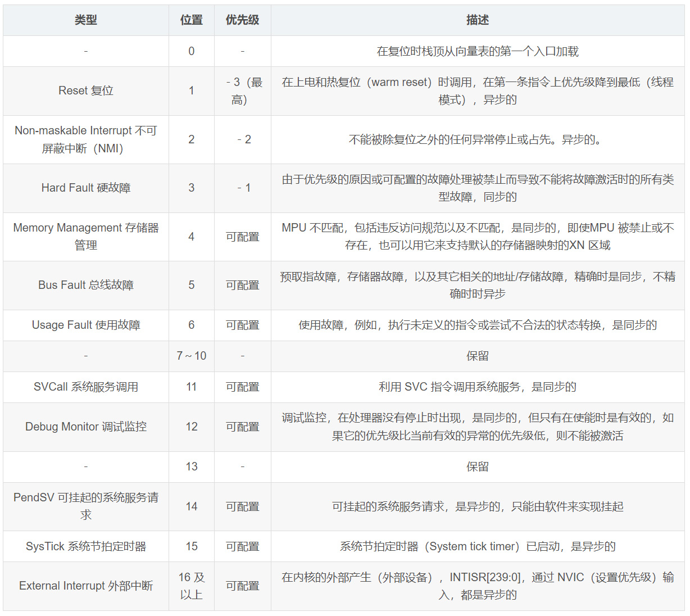Select the position cell 16 及以上
The height and width of the screenshot is (616, 690).
[x=192, y=586]
